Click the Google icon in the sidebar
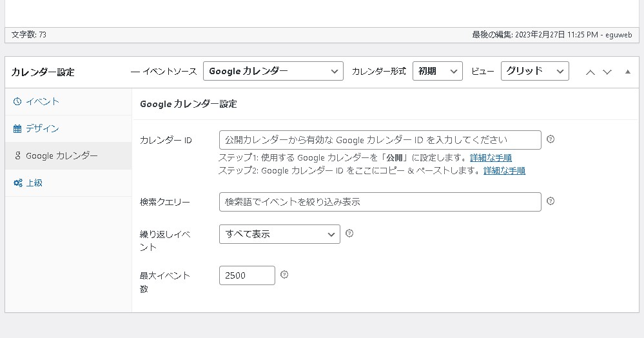The width and height of the screenshot is (644, 338). 17,156
